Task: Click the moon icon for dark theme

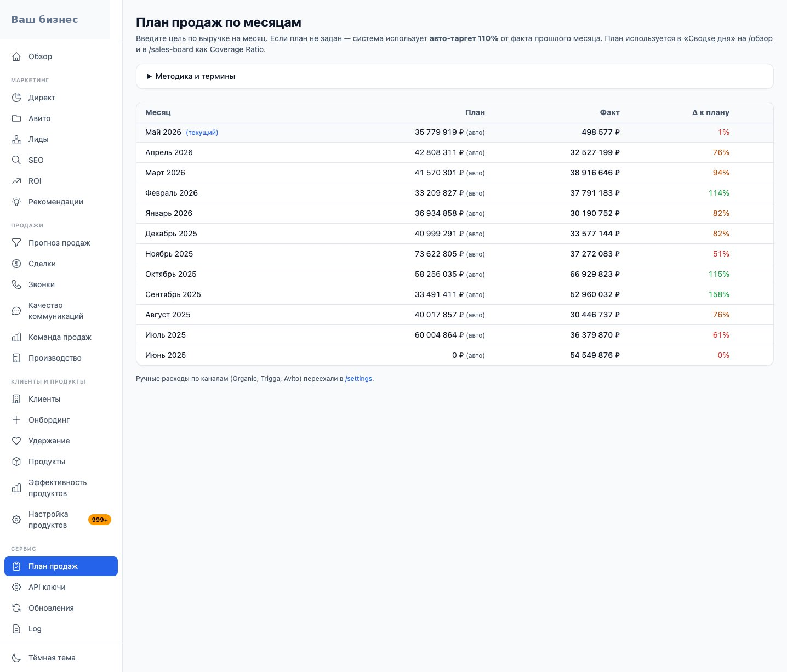Action: coord(16,658)
